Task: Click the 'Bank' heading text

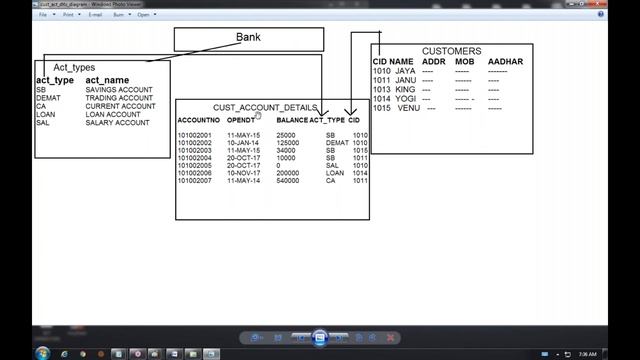Action: [x=248, y=37]
